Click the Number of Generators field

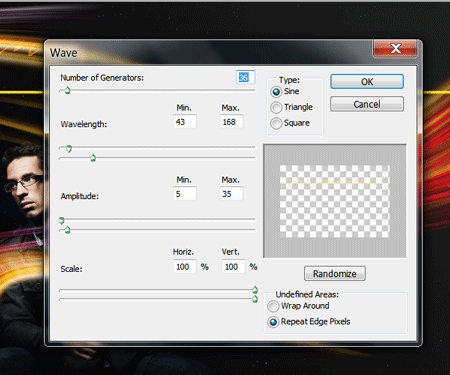pyautogui.click(x=245, y=78)
